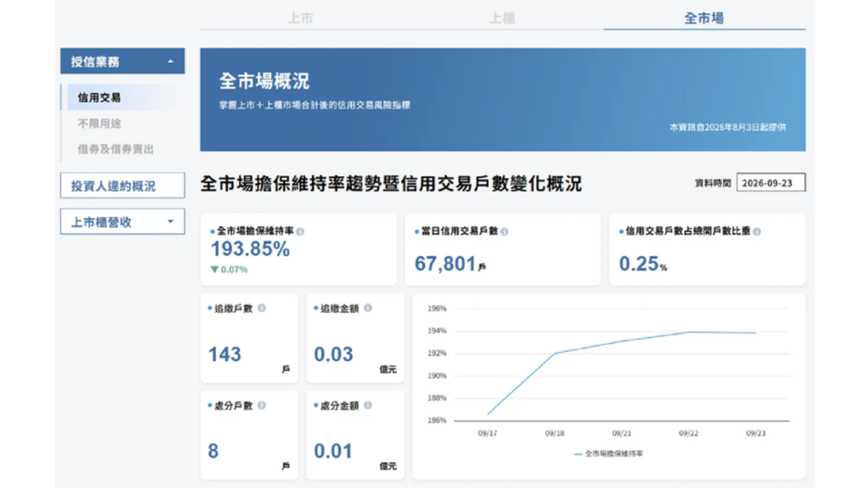
Task: Toggle the 全市場擔保維持率 chart legend
Action: (x=609, y=454)
